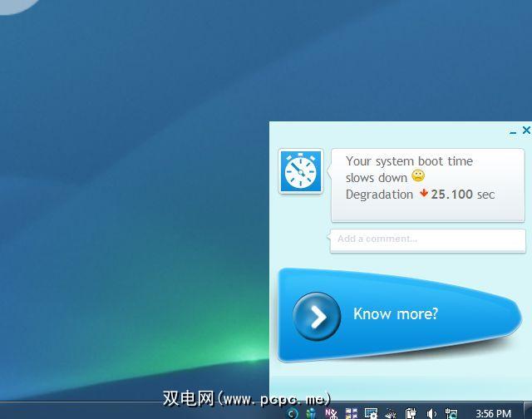The height and width of the screenshot is (419, 532).
Task: Open the volume speaker tray icon
Action: (431, 413)
